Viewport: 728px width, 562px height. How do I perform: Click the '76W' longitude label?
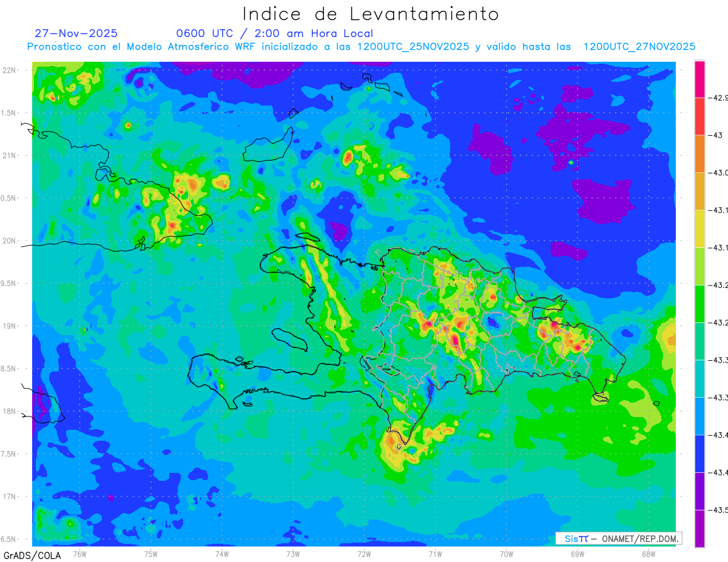coord(80,554)
